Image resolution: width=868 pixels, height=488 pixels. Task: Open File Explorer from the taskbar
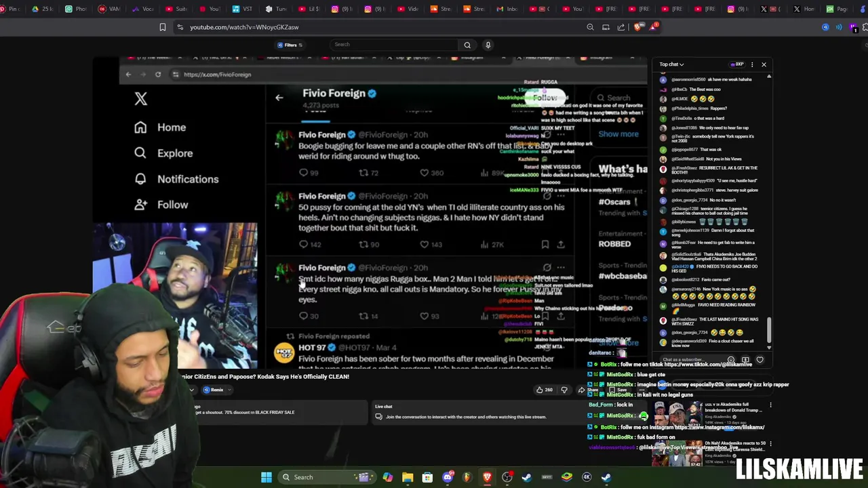click(408, 477)
